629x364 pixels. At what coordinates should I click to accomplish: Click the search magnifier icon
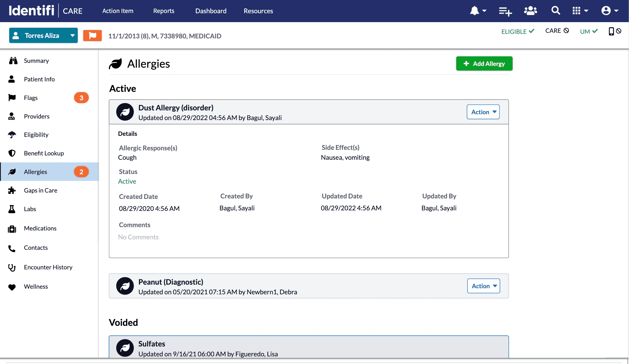point(555,11)
